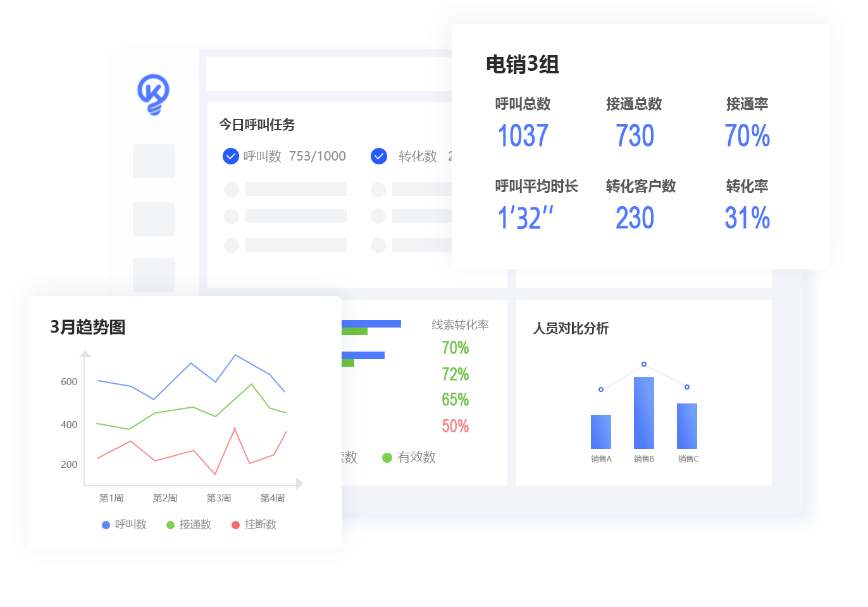
Task: Click the 730 接通总数 value
Action: (635, 136)
